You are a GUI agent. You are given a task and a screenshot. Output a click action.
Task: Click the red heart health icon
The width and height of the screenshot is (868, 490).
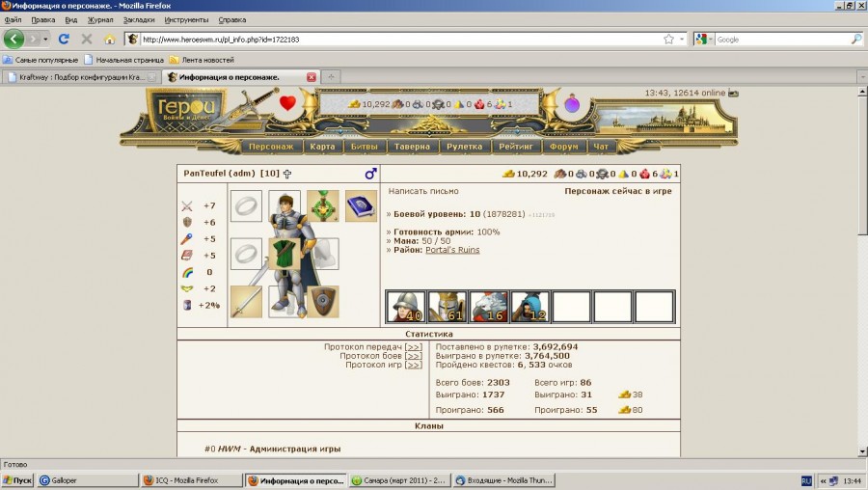(x=286, y=103)
